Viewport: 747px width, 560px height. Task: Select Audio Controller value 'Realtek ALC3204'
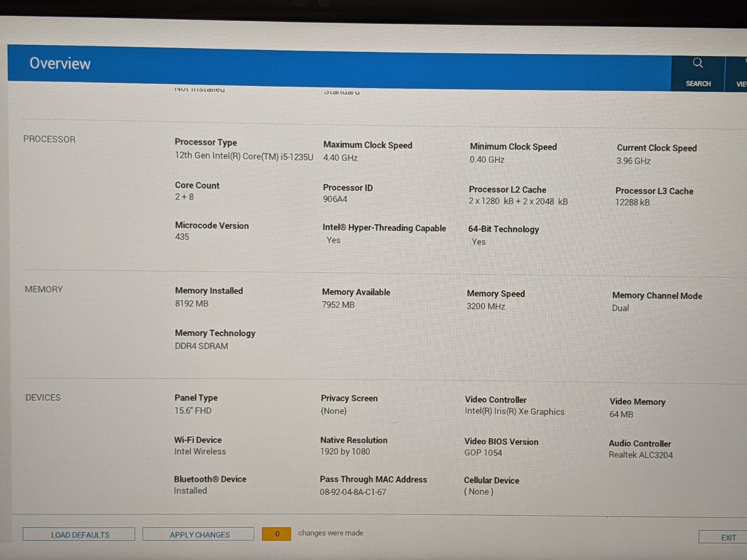pos(641,455)
